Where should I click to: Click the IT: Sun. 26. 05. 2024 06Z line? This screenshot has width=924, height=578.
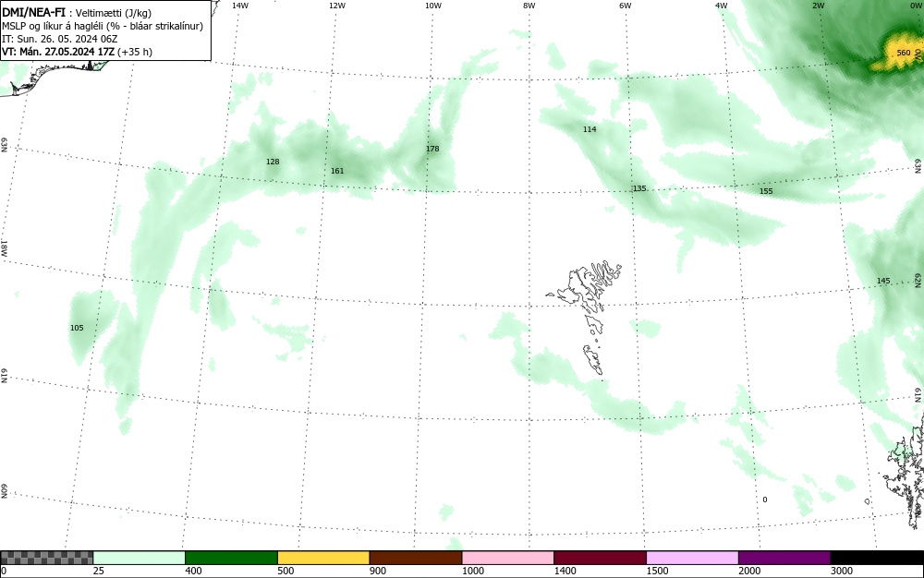pos(59,39)
